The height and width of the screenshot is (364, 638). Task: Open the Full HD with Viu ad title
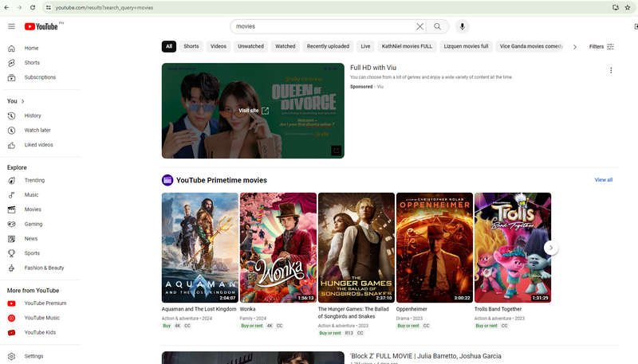(373, 68)
